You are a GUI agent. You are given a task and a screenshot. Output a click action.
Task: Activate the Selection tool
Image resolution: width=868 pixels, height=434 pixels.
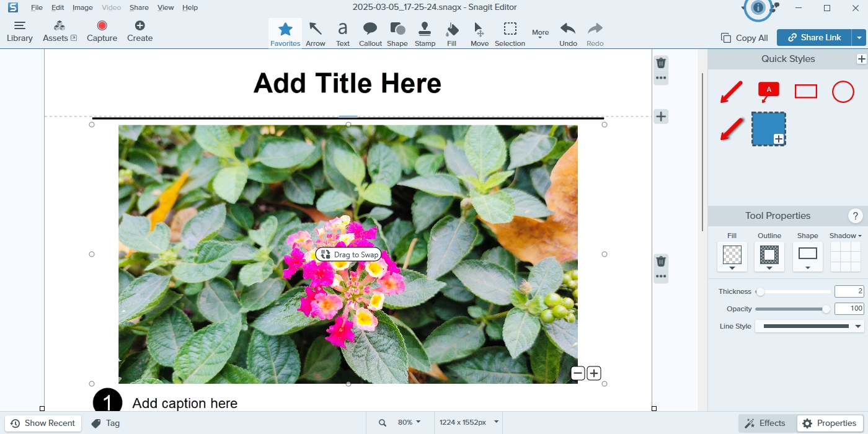(x=510, y=33)
